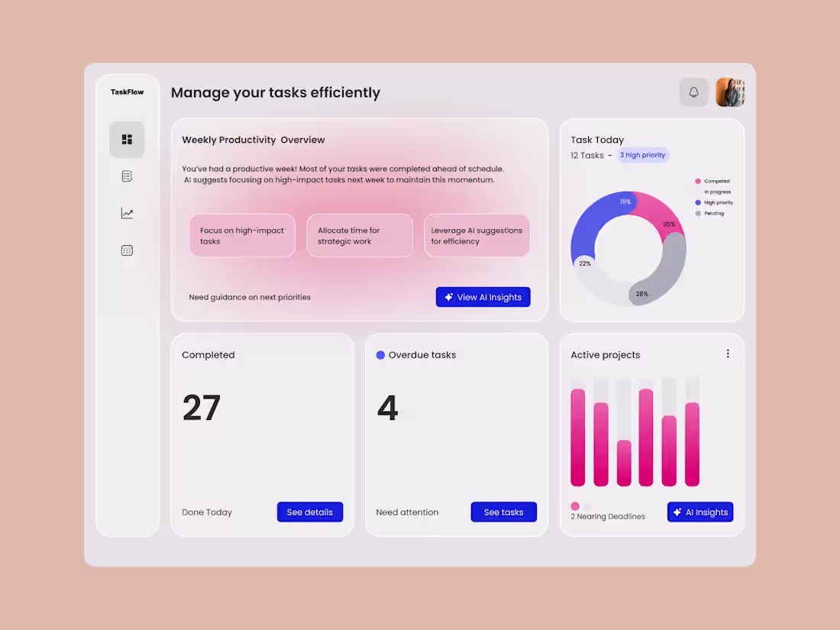840x630 pixels.
Task: Select the Focus on high-impact tasks suggestion
Action: coord(242,235)
